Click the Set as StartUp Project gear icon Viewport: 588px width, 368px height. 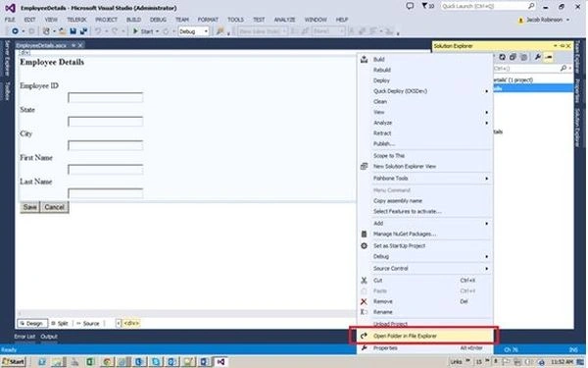[x=364, y=246]
